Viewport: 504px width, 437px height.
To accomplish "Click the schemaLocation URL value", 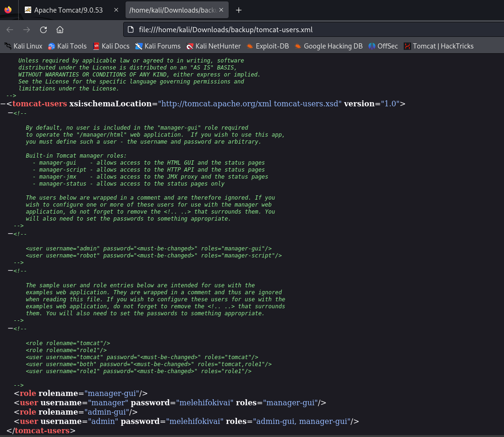I will 250,104.
